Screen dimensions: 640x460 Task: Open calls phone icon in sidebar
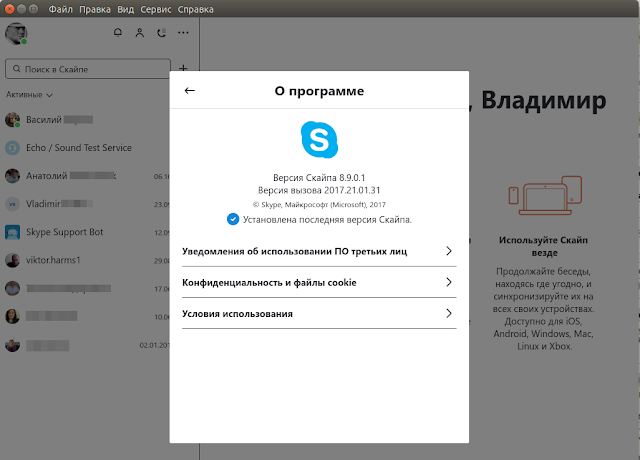[x=162, y=33]
